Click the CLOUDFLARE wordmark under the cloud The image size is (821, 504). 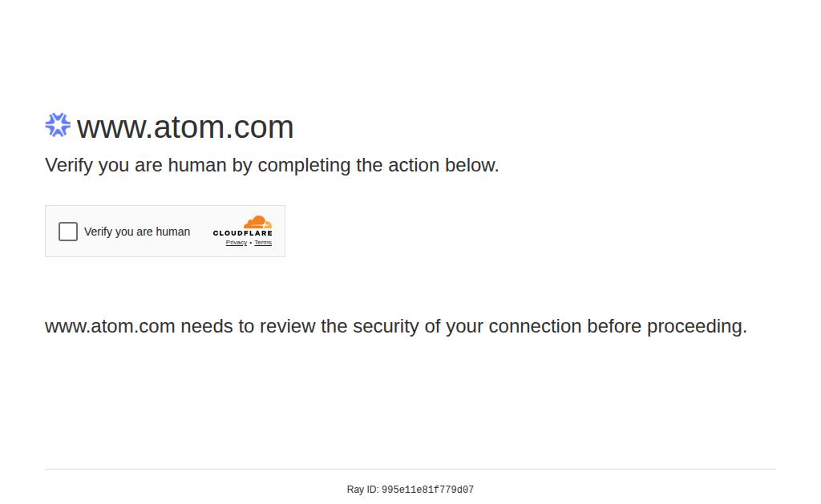242,233
